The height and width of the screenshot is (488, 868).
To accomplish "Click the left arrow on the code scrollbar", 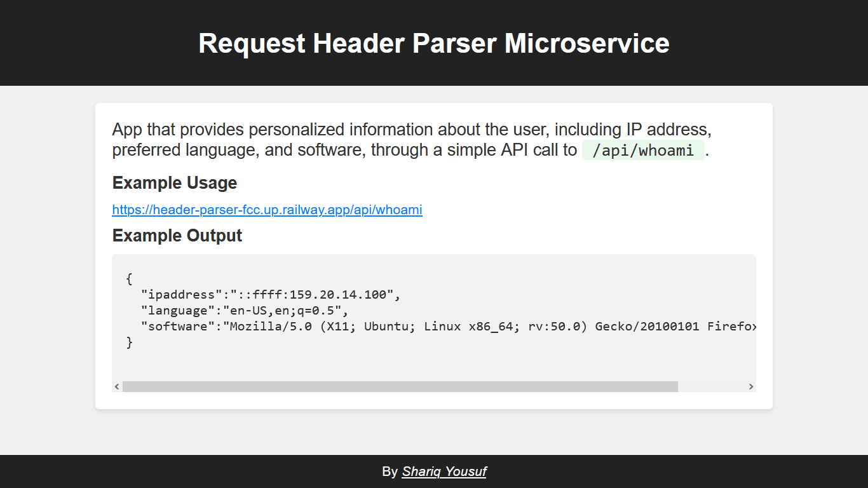I will [116, 386].
